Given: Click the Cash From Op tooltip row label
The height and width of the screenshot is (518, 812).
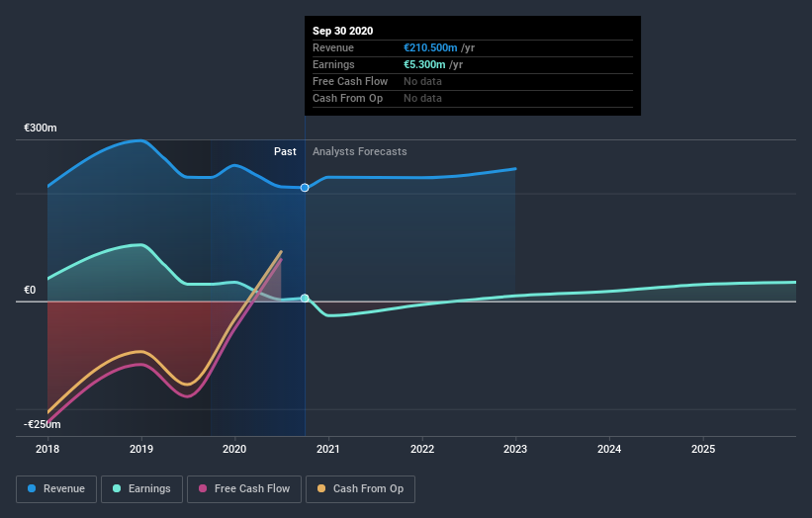Looking at the screenshot, I should point(347,98).
